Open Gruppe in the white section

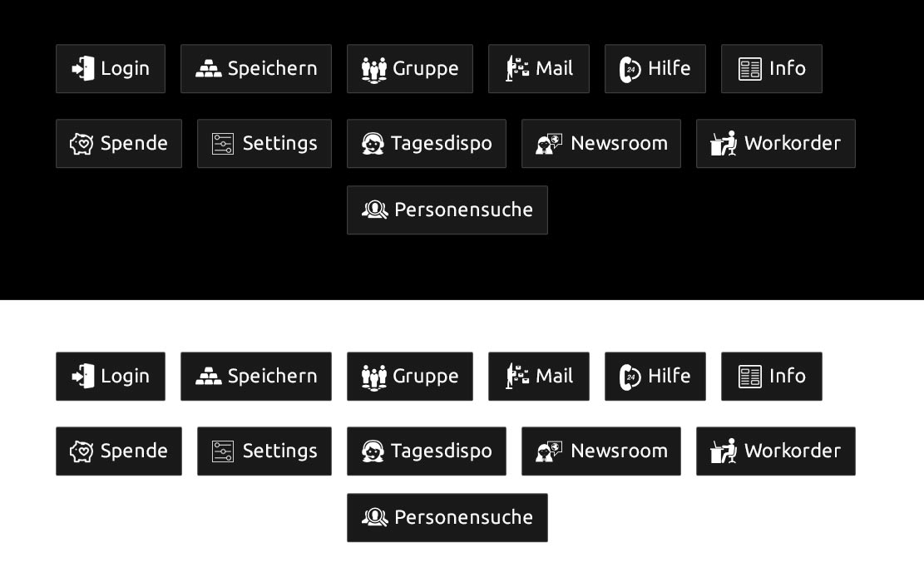pos(409,376)
